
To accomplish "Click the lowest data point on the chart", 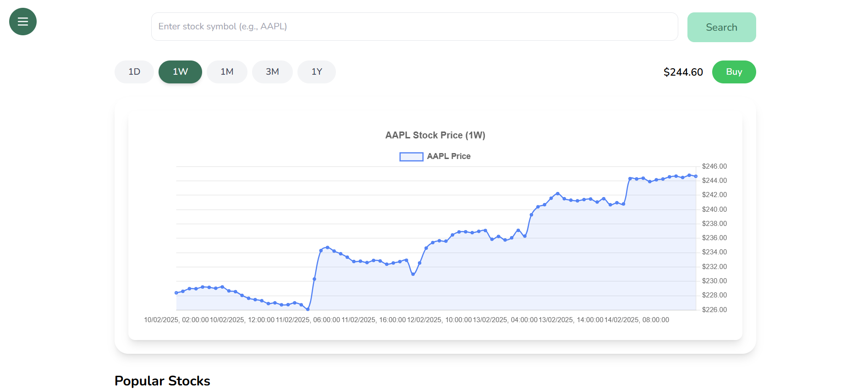I will click(308, 309).
